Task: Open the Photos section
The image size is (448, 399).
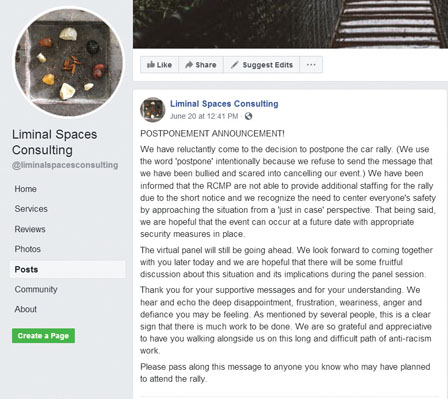Action: click(x=28, y=249)
